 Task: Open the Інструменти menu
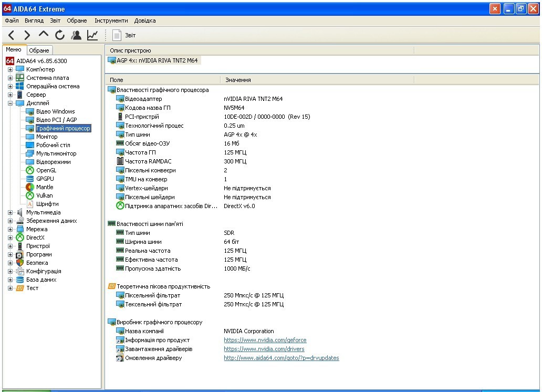[111, 20]
